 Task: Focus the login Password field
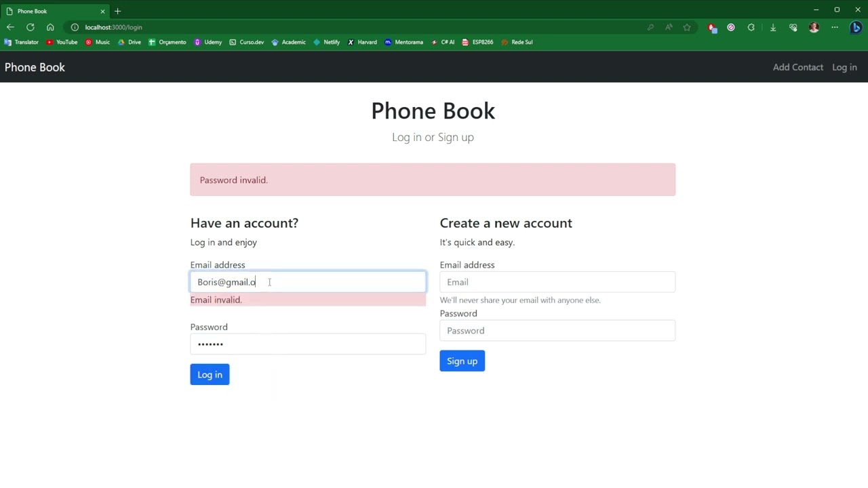click(308, 344)
